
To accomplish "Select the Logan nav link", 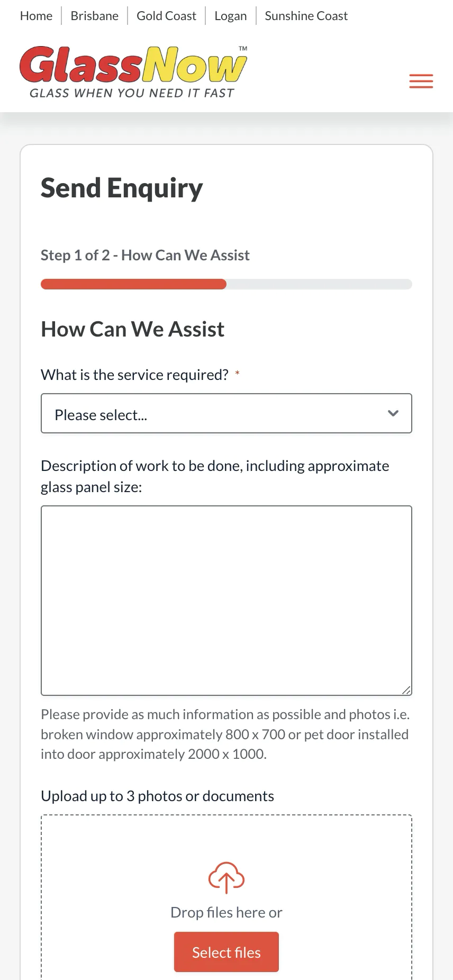I will (230, 16).
